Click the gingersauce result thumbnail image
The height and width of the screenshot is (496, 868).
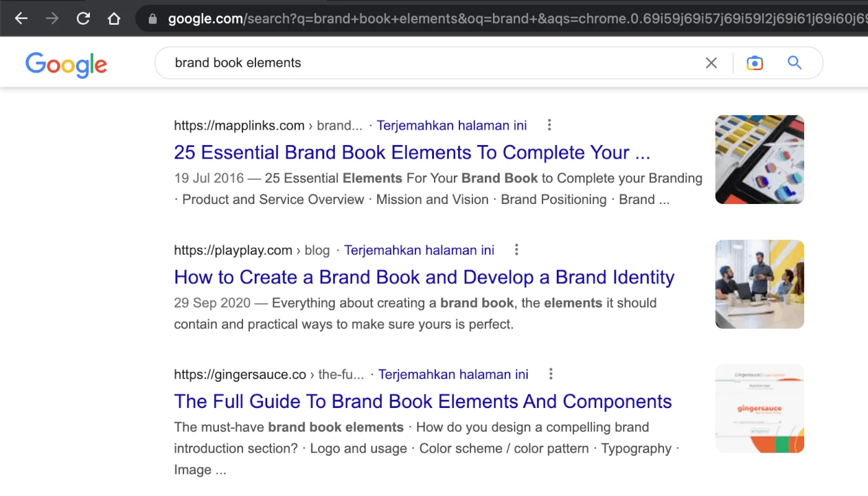tap(759, 408)
